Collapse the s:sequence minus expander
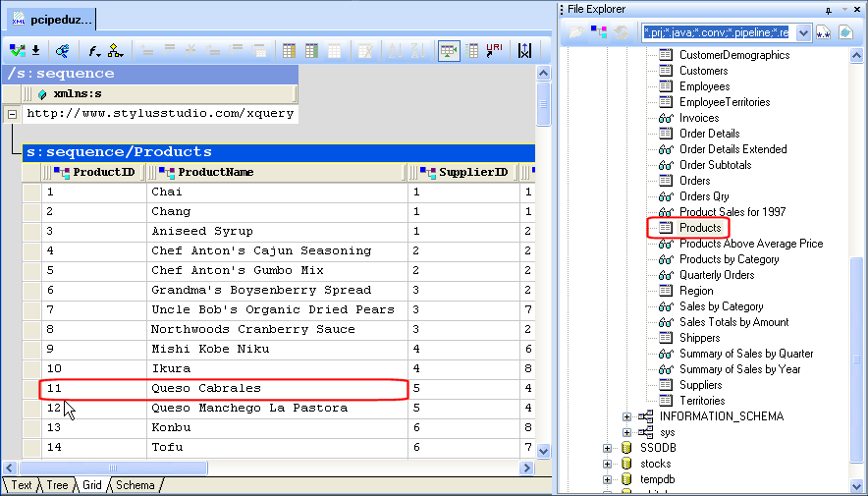Screen dimensions: 868x496 tap(12, 115)
